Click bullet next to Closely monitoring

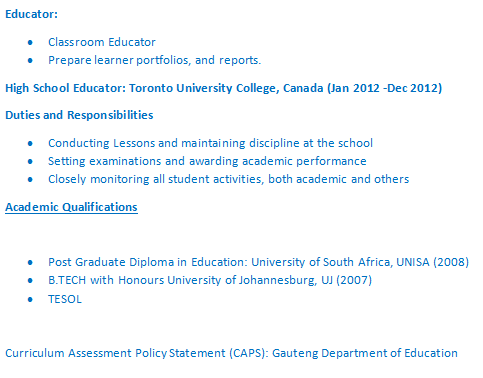coord(30,179)
